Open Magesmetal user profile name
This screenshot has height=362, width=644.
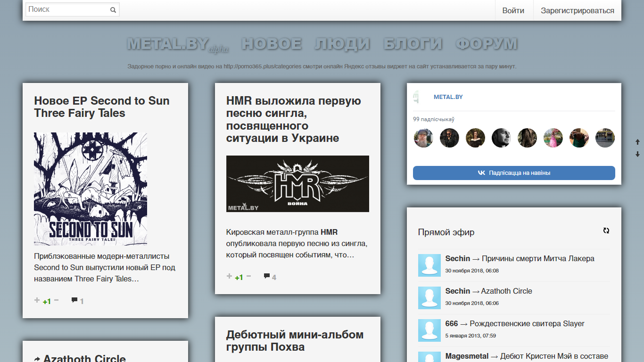click(467, 356)
